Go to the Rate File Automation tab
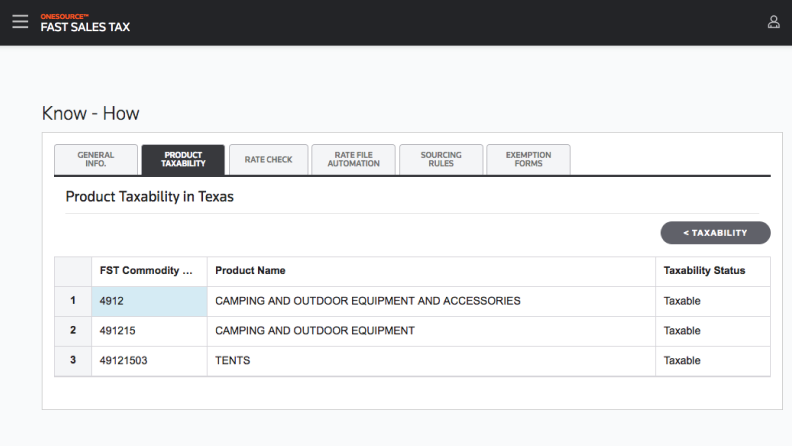The image size is (792, 446). tap(353, 160)
